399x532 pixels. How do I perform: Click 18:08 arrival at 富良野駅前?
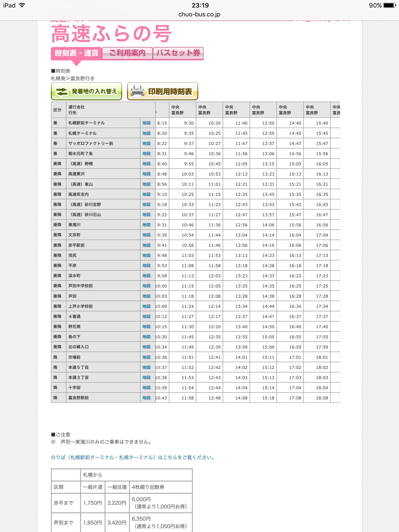pyautogui.click(x=322, y=398)
